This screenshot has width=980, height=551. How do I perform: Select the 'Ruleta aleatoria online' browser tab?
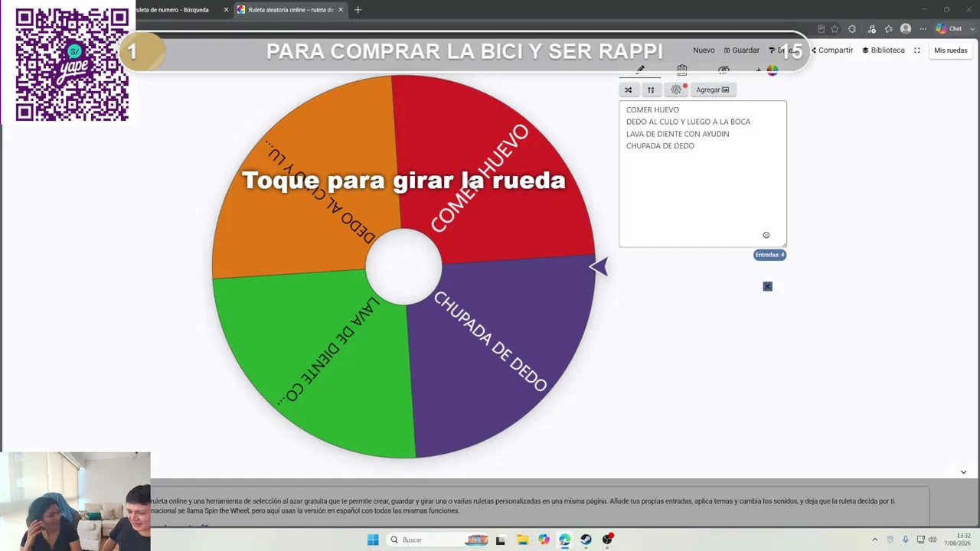289,10
